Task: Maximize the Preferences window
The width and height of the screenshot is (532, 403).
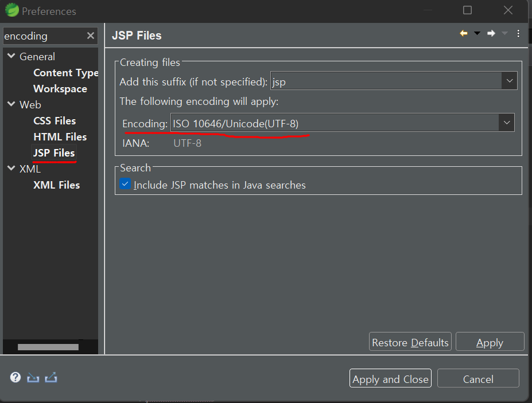Action: 467,10
